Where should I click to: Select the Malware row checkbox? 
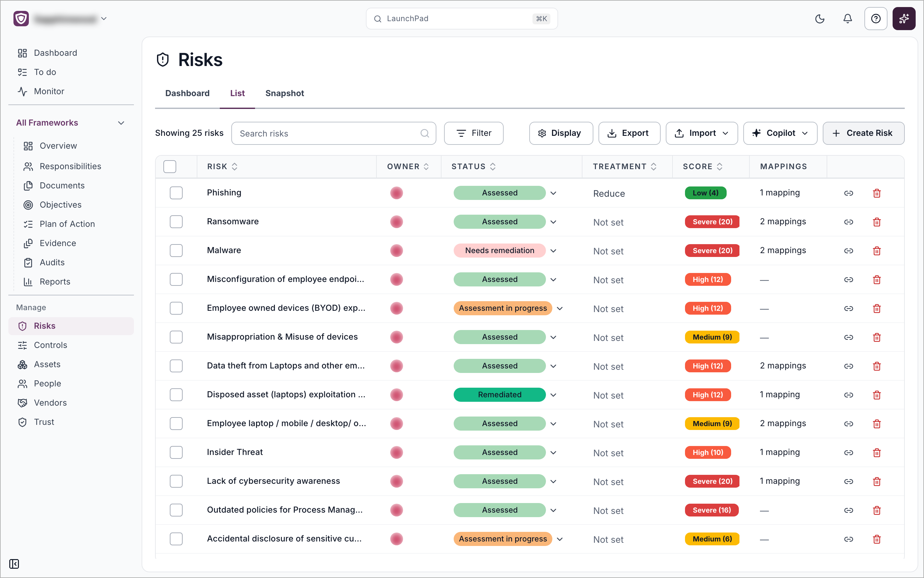(176, 251)
